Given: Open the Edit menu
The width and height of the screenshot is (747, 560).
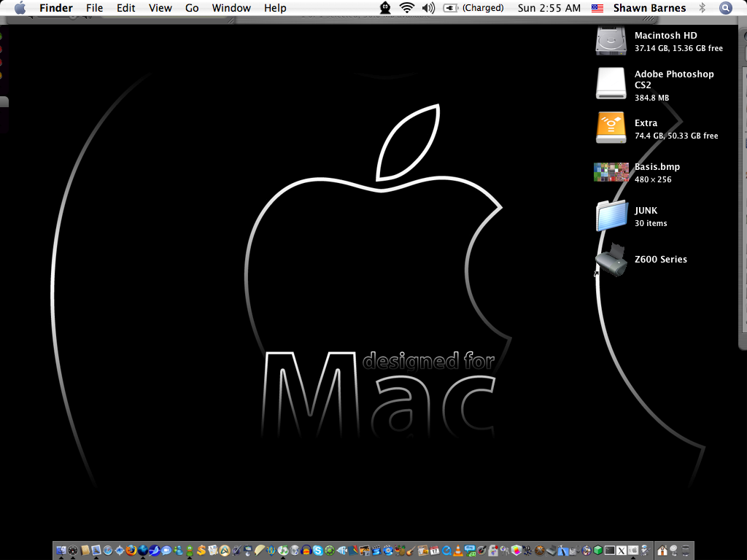Looking at the screenshot, I should [x=125, y=8].
